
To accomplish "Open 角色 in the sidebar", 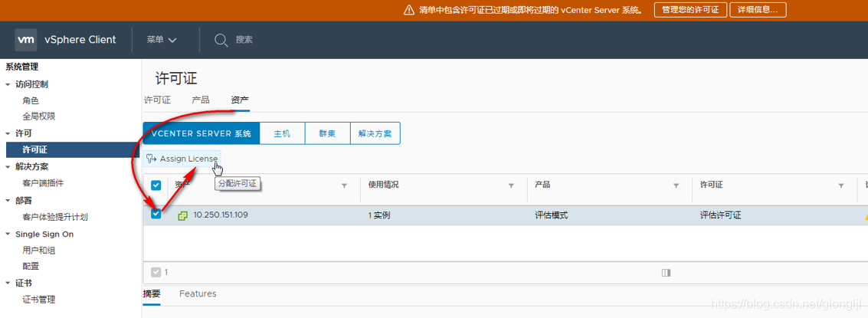I will click(x=31, y=101).
